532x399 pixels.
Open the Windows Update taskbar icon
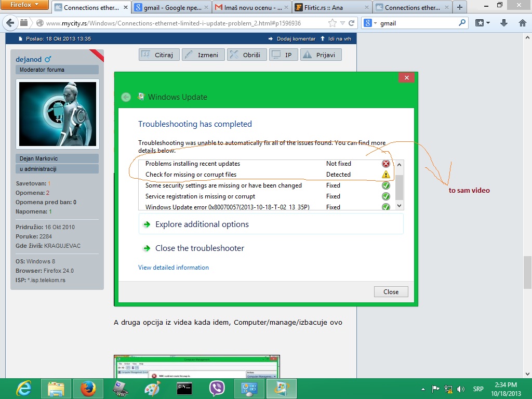tap(281, 389)
